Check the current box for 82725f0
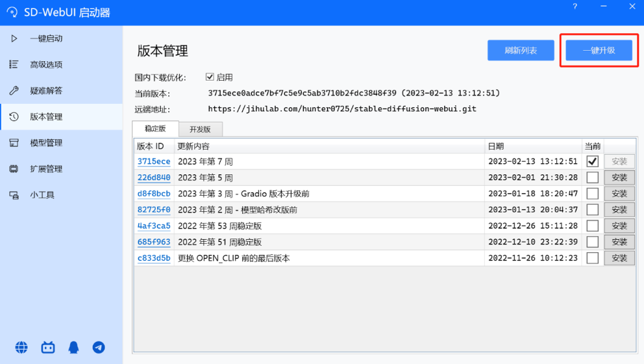Image resolution: width=644 pixels, height=364 pixels. 592,210
